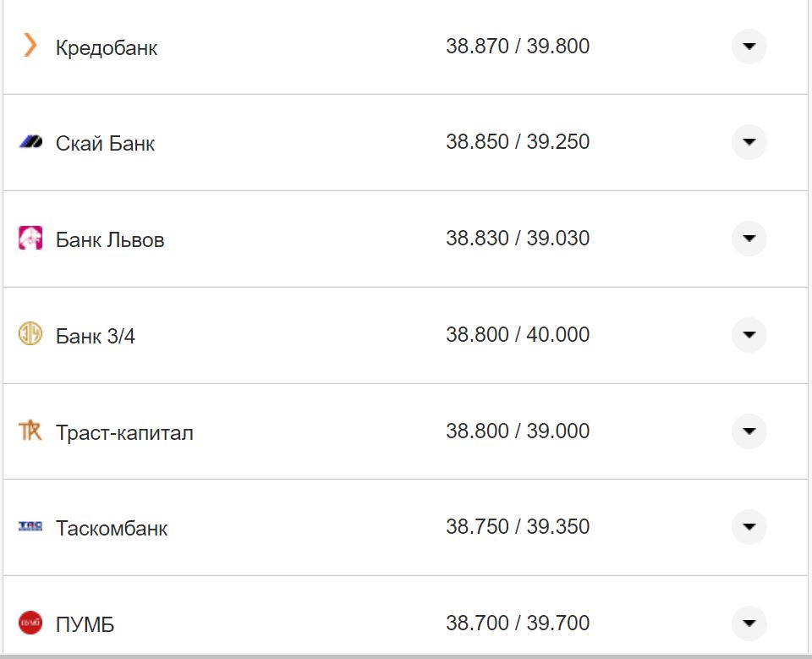Click the Банк Львов pink logo
The image size is (812, 659).
pos(30,239)
